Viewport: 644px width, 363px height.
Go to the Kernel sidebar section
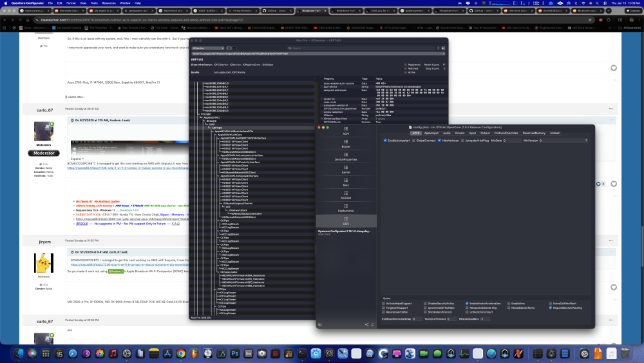pos(346,170)
